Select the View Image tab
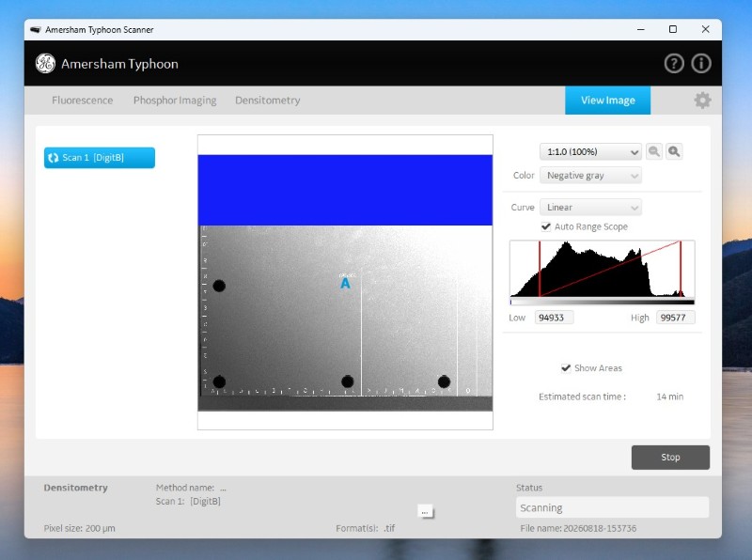The width and height of the screenshot is (752, 560). point(607,101)
